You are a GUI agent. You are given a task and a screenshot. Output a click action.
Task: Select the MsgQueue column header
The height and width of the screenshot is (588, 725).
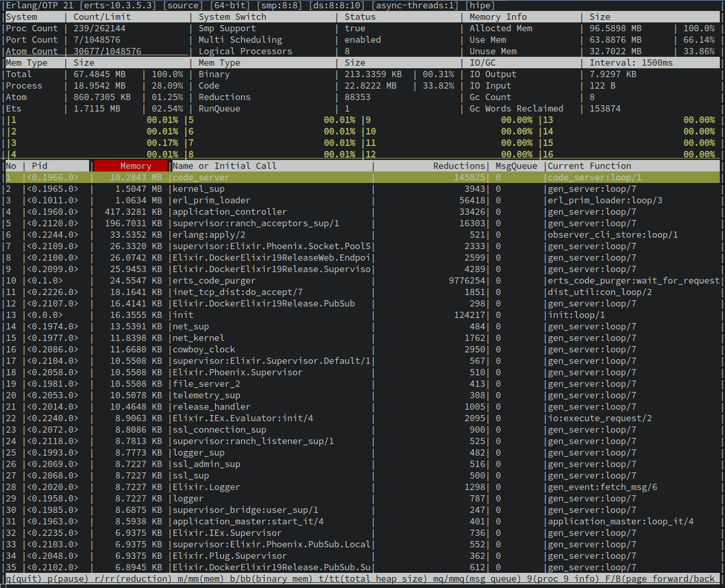[516, 166]
